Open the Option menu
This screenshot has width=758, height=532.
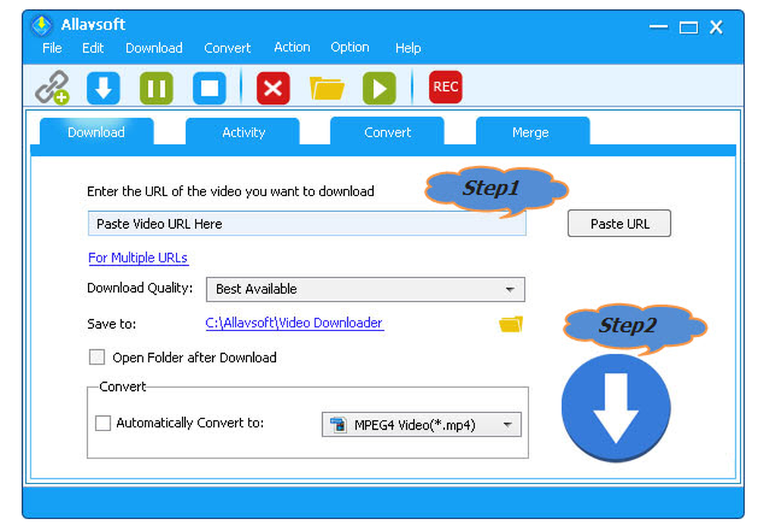[x=349, y=47]
